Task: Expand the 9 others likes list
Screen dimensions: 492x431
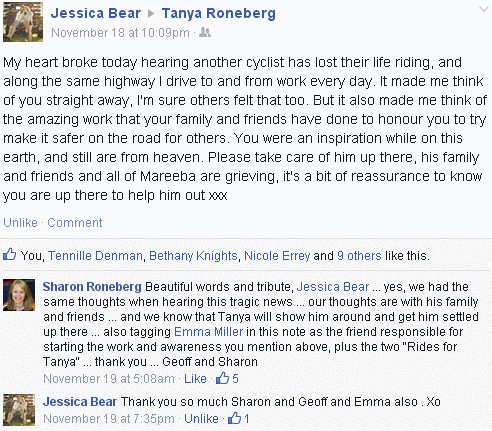Action: coord(359,256)
